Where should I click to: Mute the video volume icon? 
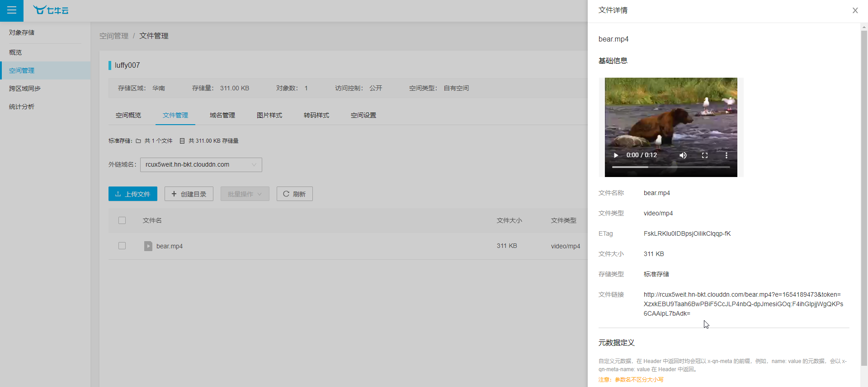coord(683,155)
